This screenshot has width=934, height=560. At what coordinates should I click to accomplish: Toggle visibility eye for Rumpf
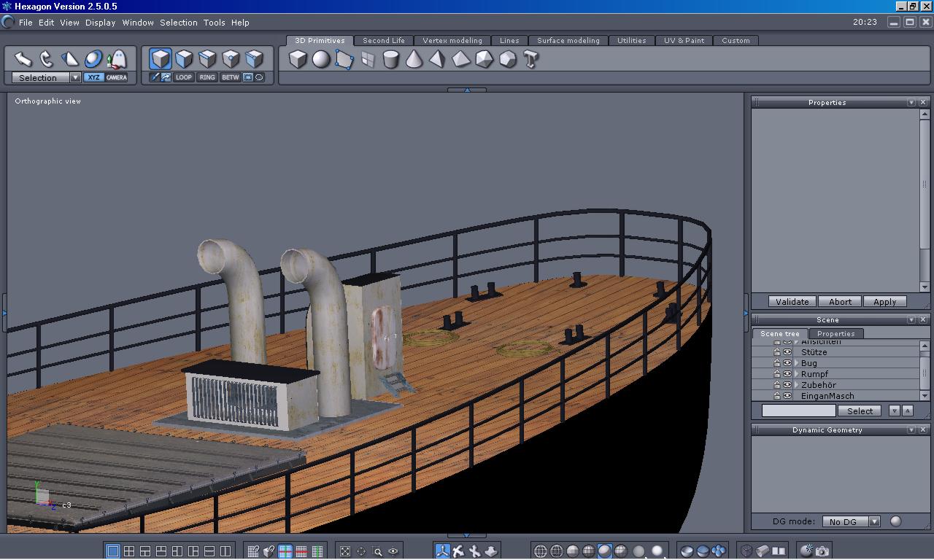(x=787, y=374)
